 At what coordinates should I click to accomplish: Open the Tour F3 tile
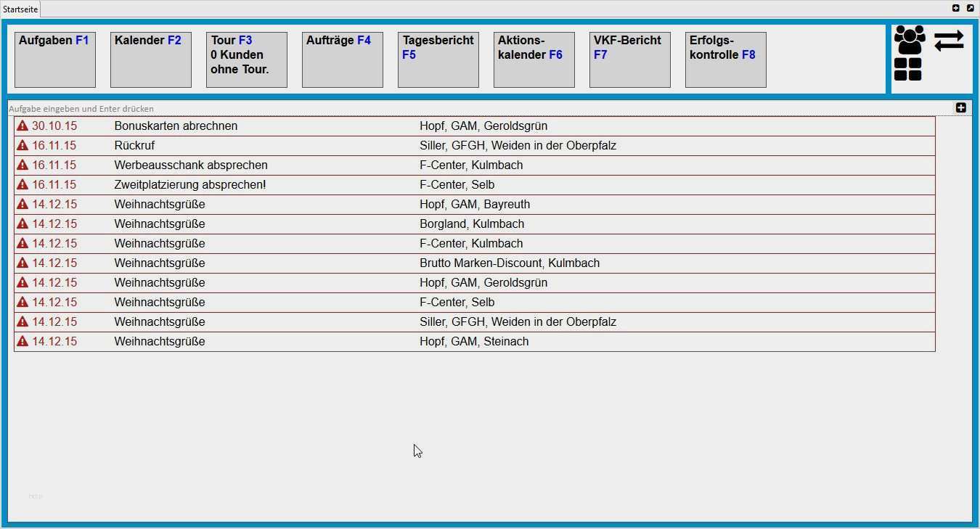click(x=247, y=60)
